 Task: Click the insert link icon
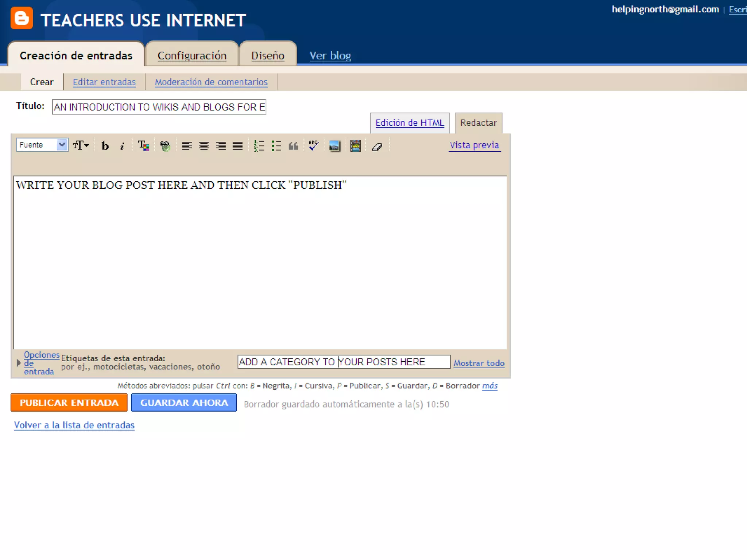click(165, 146)
